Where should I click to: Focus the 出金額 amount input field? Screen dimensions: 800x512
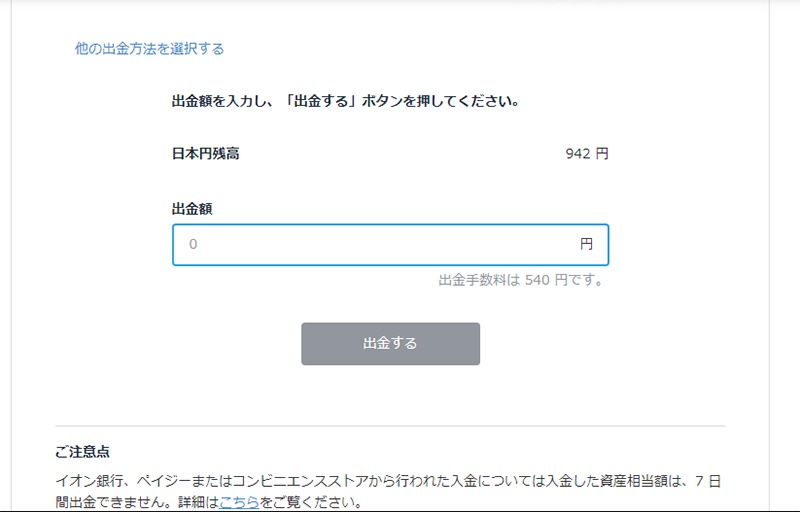[390, 245]
